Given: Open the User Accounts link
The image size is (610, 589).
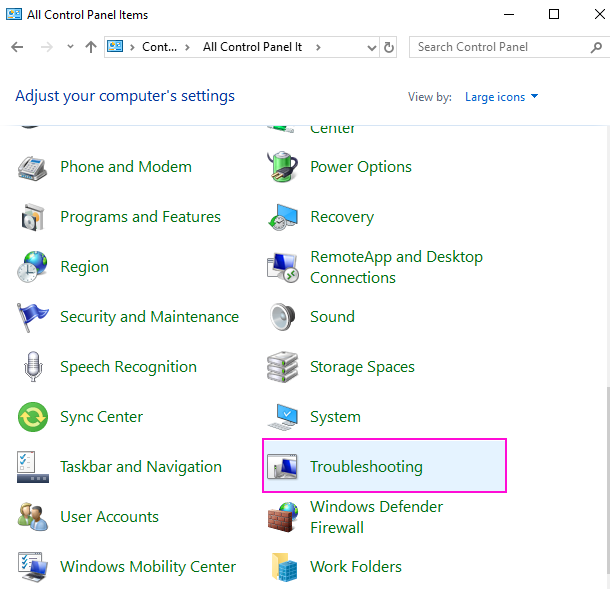Looking at the screenshot, I should pos(109,517).
